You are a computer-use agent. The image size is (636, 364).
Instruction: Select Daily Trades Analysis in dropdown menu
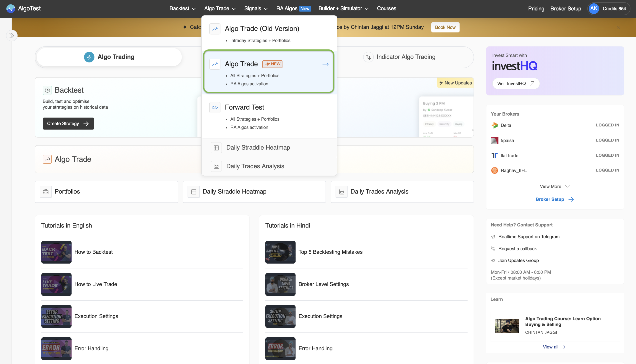(269, 166)
